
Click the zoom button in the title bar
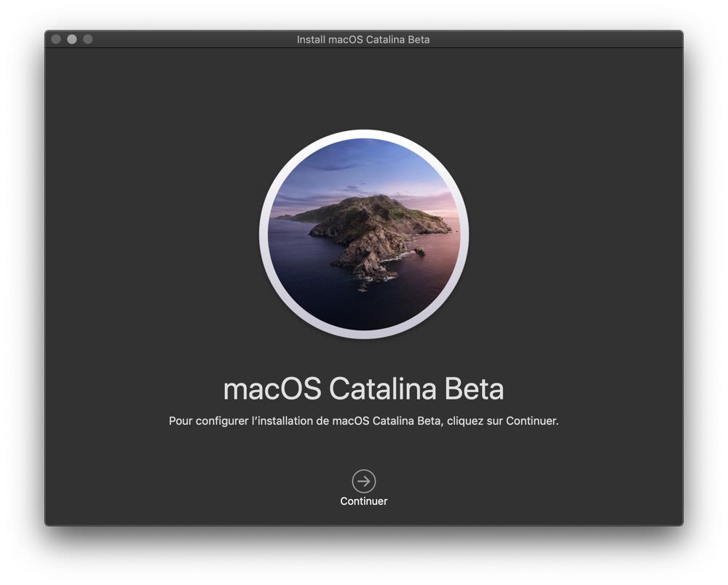click(x=88, y=39)
